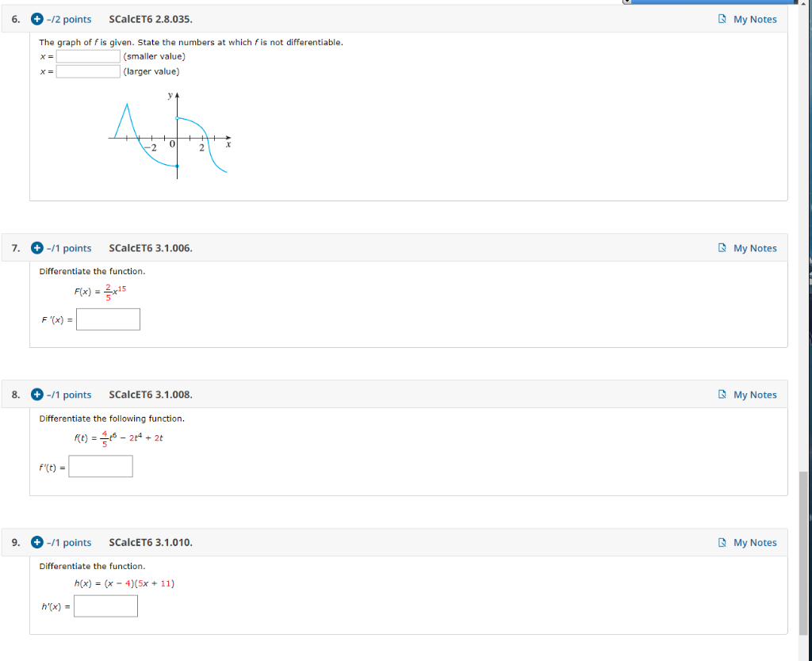
Task: Click the blue plus circle icon on question 6
Action: tap(36, 19)
